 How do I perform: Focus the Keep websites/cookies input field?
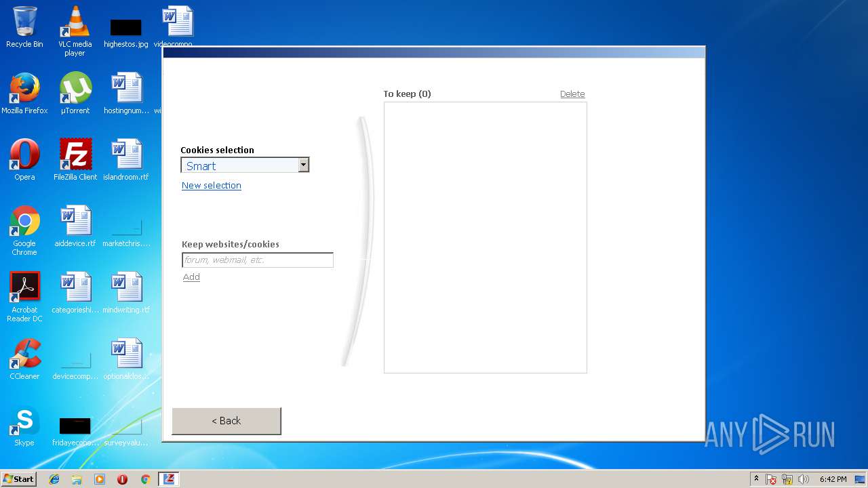point(258,260)
